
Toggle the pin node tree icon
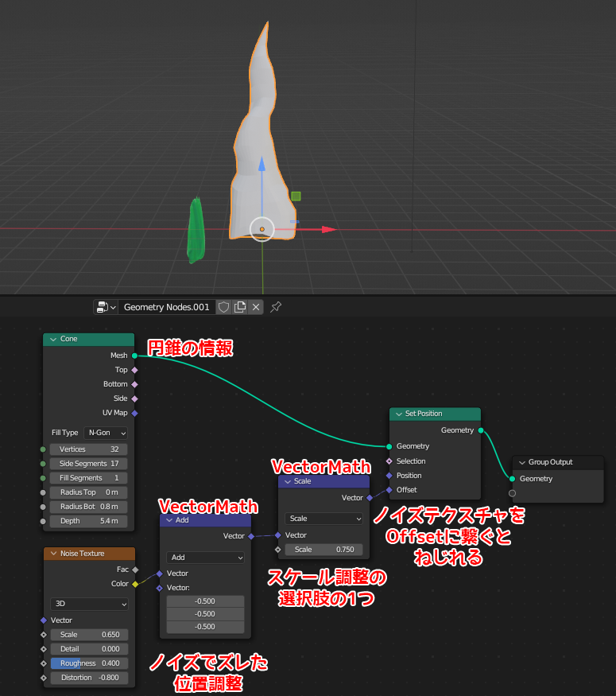(x=276, y=307)
